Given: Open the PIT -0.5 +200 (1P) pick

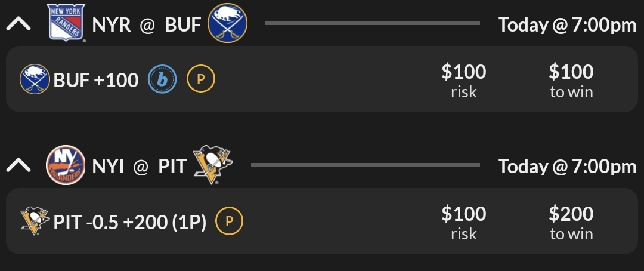Looking at the screenshot, I should (130, 222).
